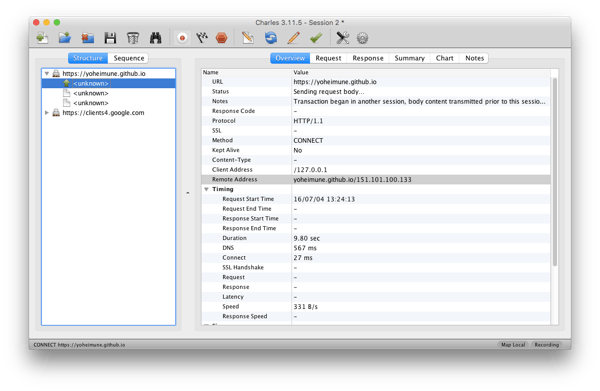Viewport: 600px width, 391px height.
Task: Select the highlighted <unknown> request with upload arrow
Action: (108, 83)
